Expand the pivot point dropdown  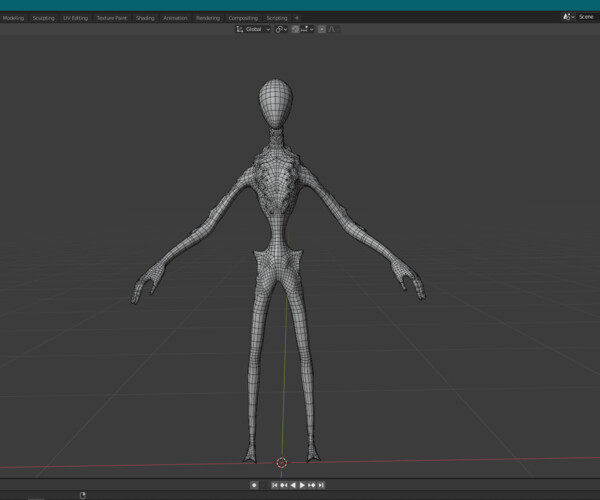[x=281, y=29]
